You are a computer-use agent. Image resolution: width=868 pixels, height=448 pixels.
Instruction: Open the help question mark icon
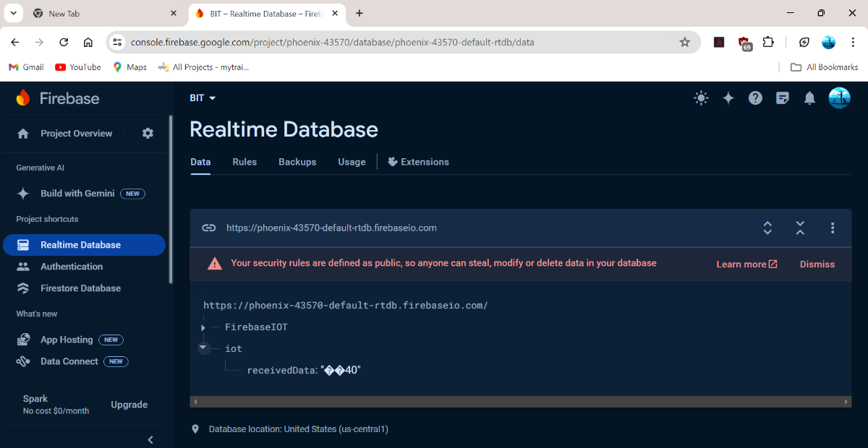pos(755,98)
